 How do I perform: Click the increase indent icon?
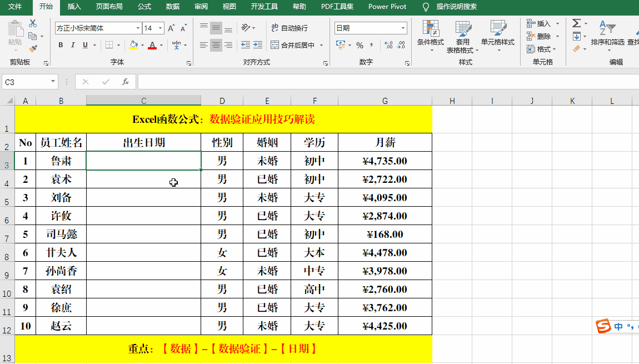coord(258,45)
